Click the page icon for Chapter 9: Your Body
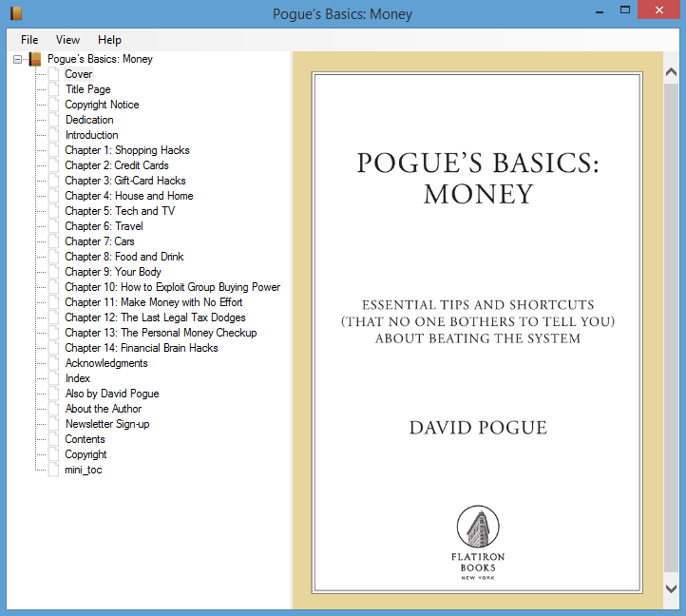This screenshot has height=616, width=686. pyautogui.click(x=53, y=272)
